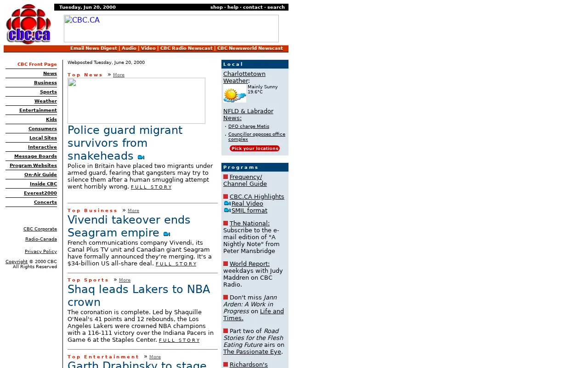Image resolution: width=588 pixels, height=368 pixels.
Task: Play video icon beside snakeheads headline
Action: (x=141, y=157)
